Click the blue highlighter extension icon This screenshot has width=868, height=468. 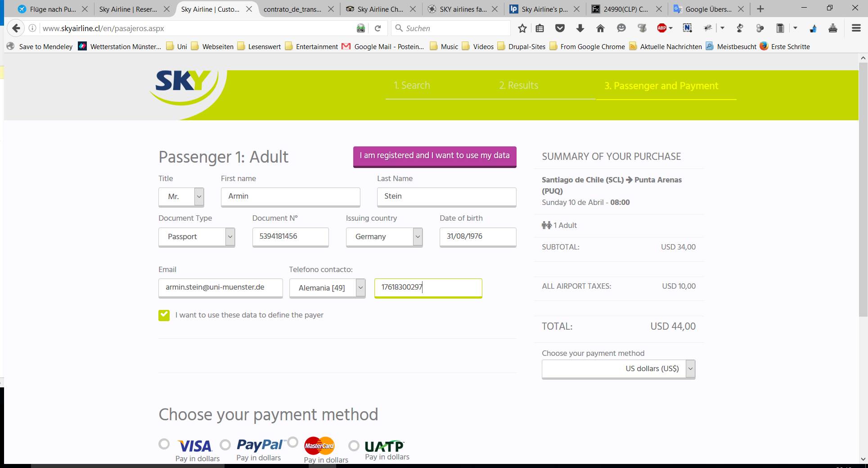pos(813,28)
